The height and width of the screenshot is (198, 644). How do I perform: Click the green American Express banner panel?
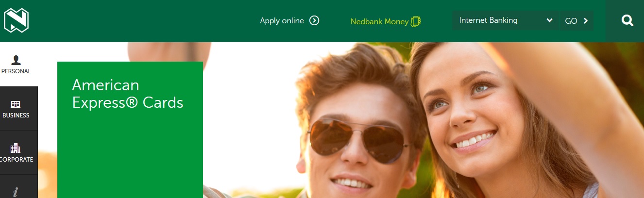pos(130,130)
